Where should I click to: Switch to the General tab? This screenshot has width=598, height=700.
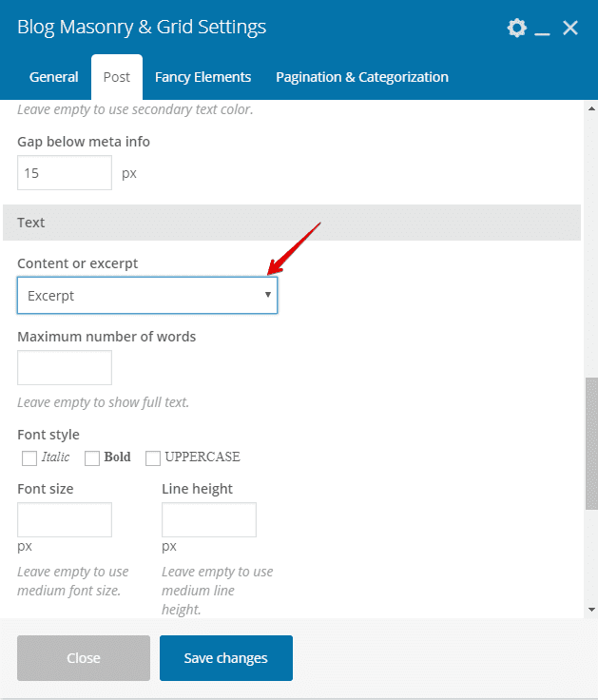tap(53, 77)
